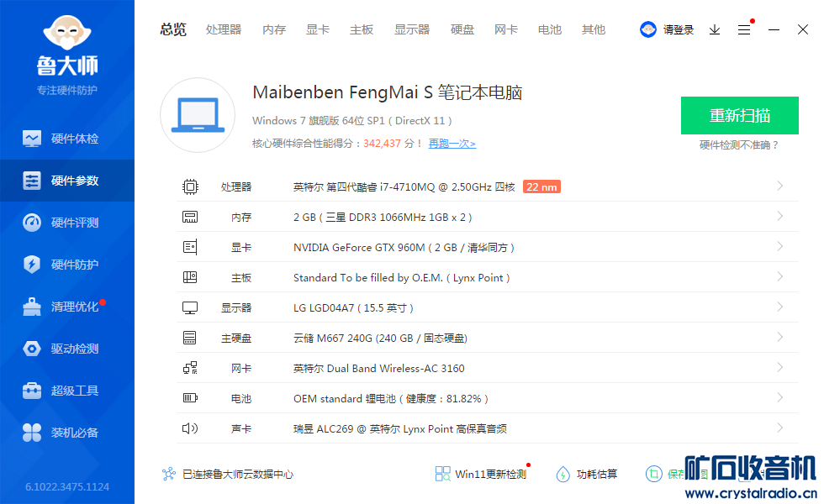824x504 pixels.
Task: Click the user avatar icon
Action: pos(648,29)
